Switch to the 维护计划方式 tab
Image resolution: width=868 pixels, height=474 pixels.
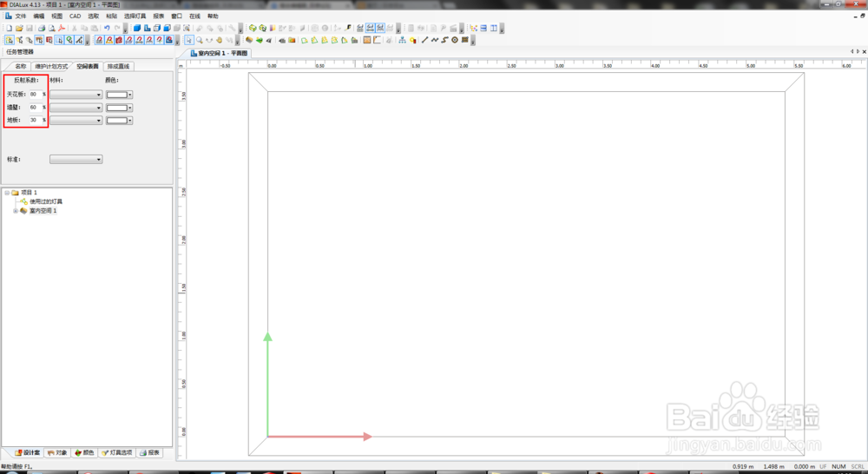[x=51, y=67]
